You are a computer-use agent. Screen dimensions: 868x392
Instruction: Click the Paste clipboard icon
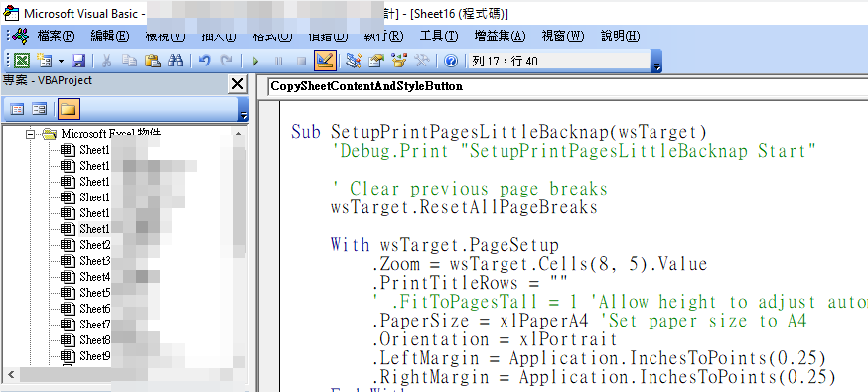click(152, 61)
